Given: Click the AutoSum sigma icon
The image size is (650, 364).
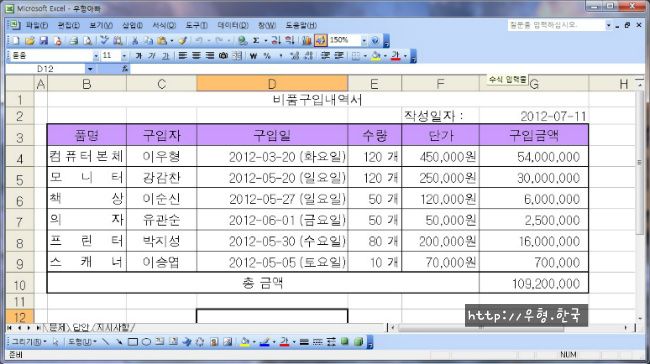Looking at the screenshot, I should pyautogui.click(x=255, y=41).
